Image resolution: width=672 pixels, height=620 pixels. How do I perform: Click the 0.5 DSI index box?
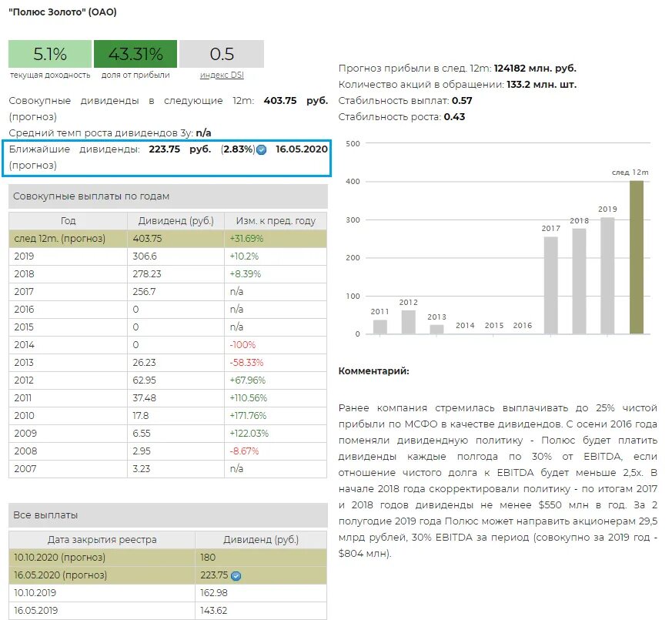222,54
